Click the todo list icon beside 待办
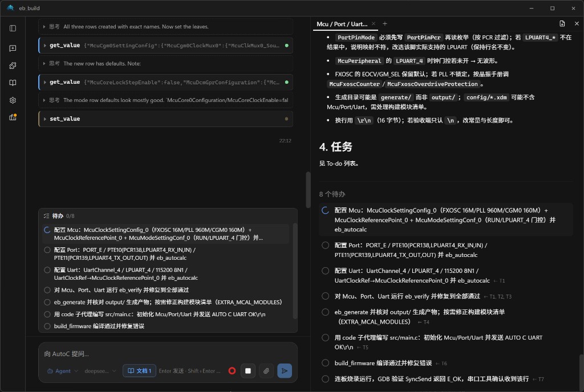584x392 pixels. click(x=46, y=216)
